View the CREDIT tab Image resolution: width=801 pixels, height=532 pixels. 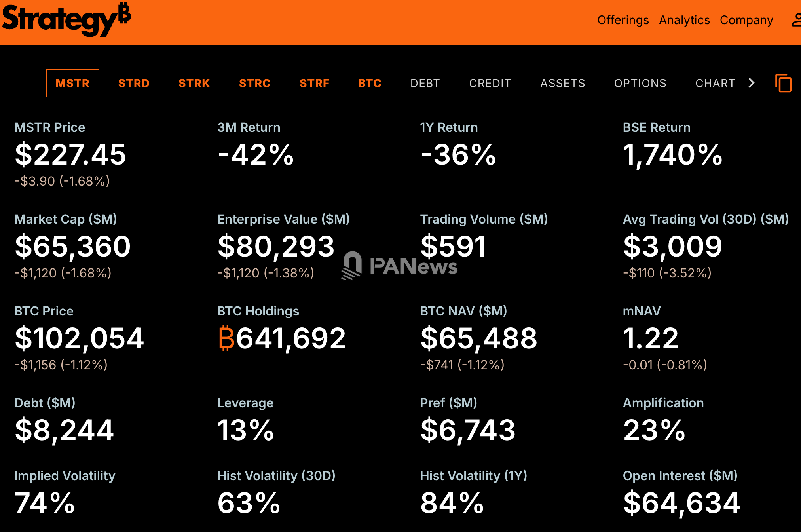click(490, 83)
